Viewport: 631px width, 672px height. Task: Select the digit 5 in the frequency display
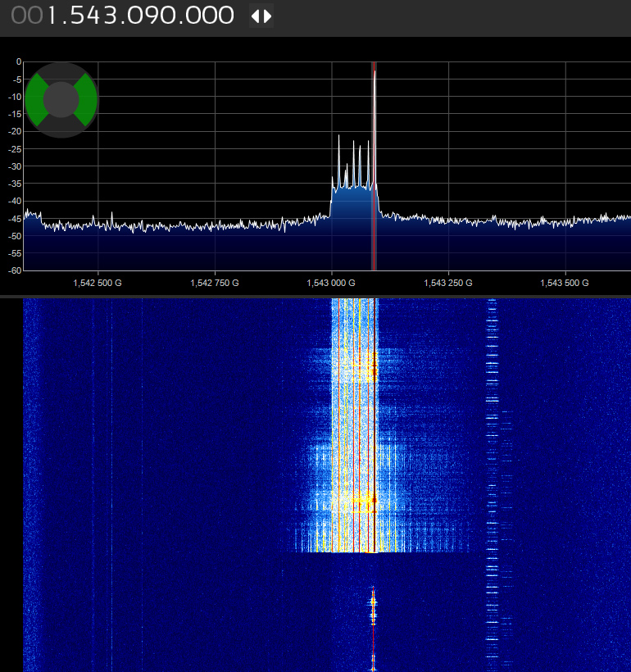coord(76,16)
